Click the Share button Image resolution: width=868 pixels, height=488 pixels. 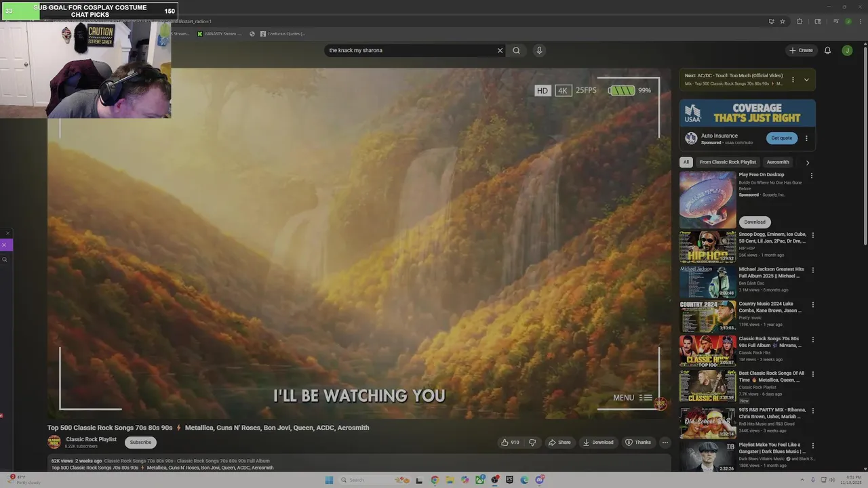[559, 442]
